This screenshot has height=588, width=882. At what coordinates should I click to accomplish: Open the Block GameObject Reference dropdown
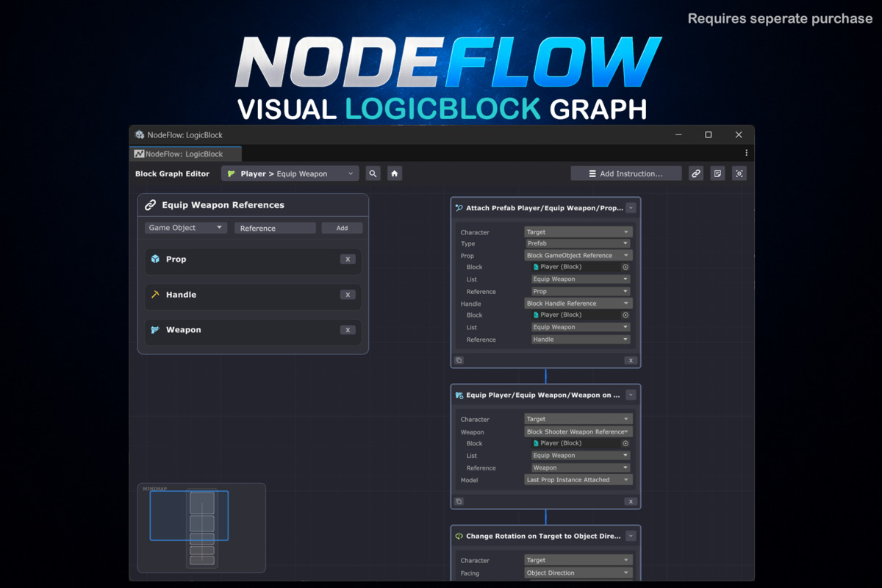578,255
